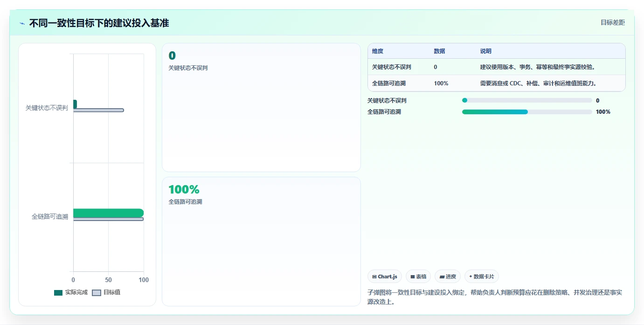Click the 100% value beside the progress bar

click(603, 112)
